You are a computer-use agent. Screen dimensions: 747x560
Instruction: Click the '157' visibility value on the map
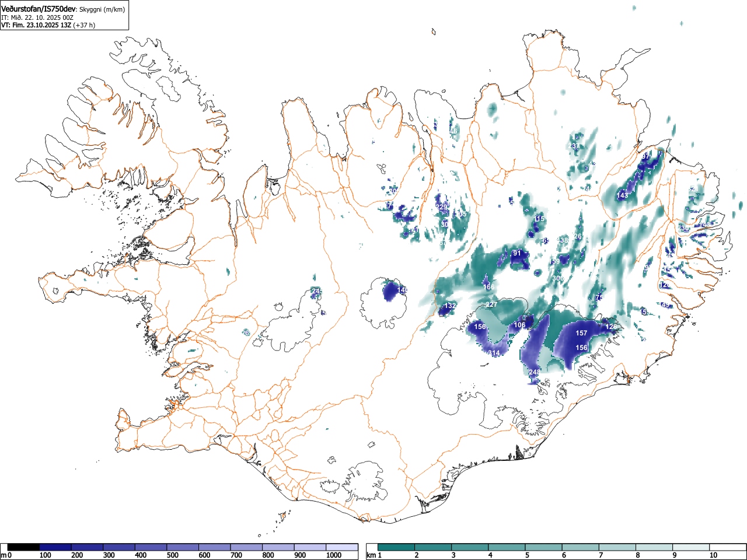tap(582, 333)
